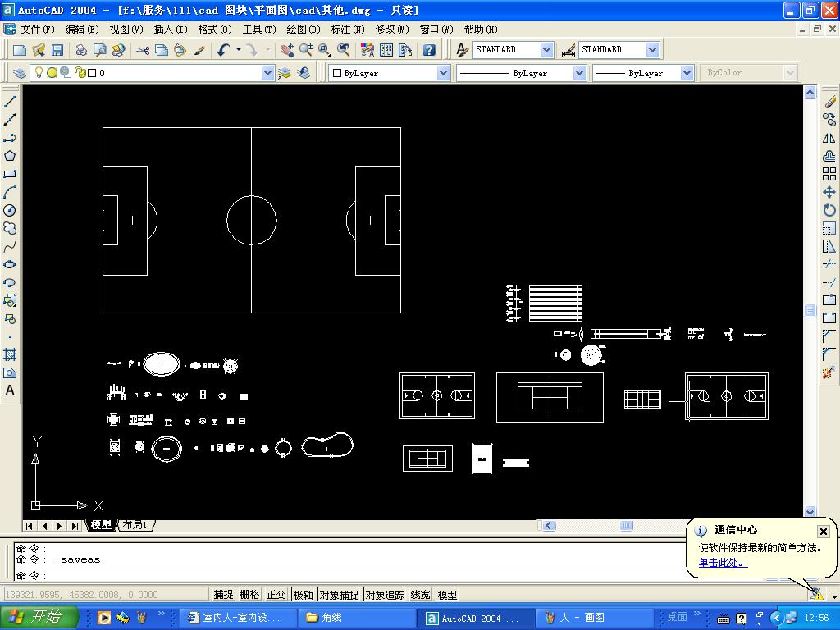The height and width of the screenshot is (630, 840).
Task: Open the system tray status menu arrow
Action: 833,596
